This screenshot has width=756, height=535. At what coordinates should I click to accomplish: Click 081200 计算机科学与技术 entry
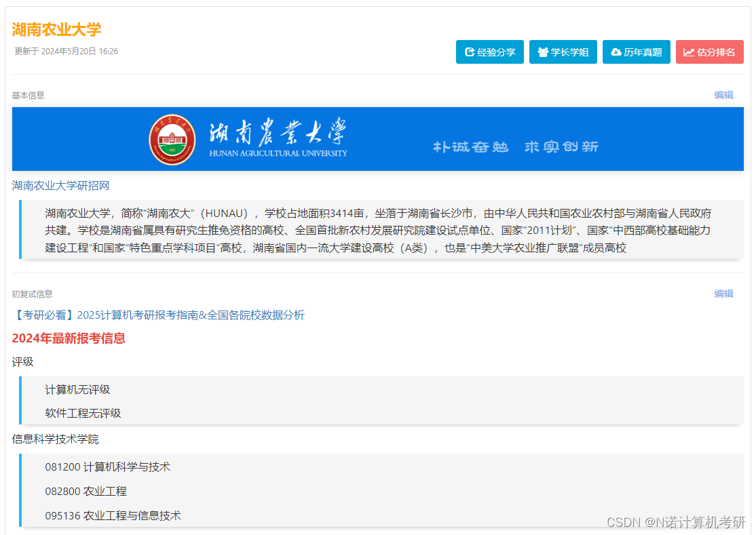coord(107,467)
